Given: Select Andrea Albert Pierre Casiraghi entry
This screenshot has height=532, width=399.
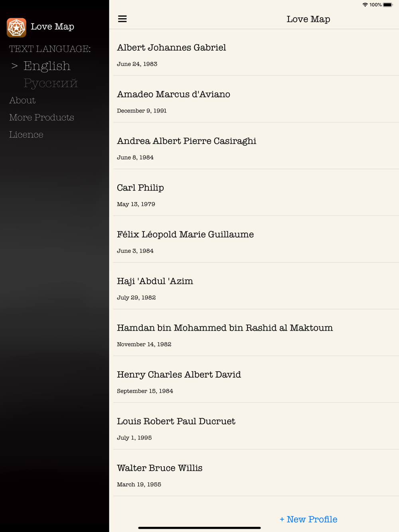Looking at the screenshot, I should (256, 146).
